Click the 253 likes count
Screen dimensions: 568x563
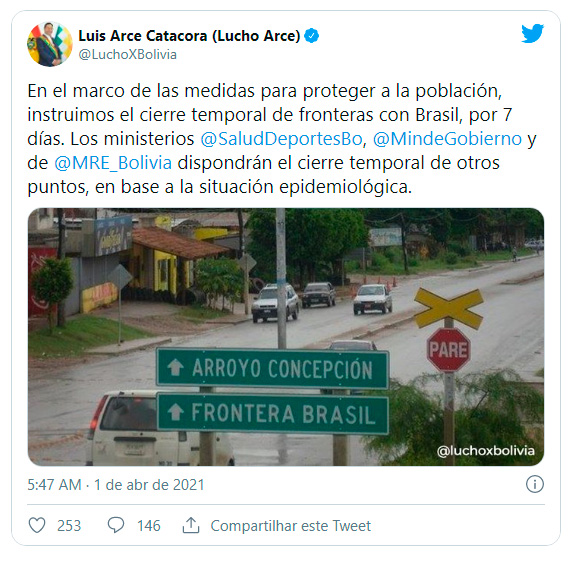click(69, 526)
